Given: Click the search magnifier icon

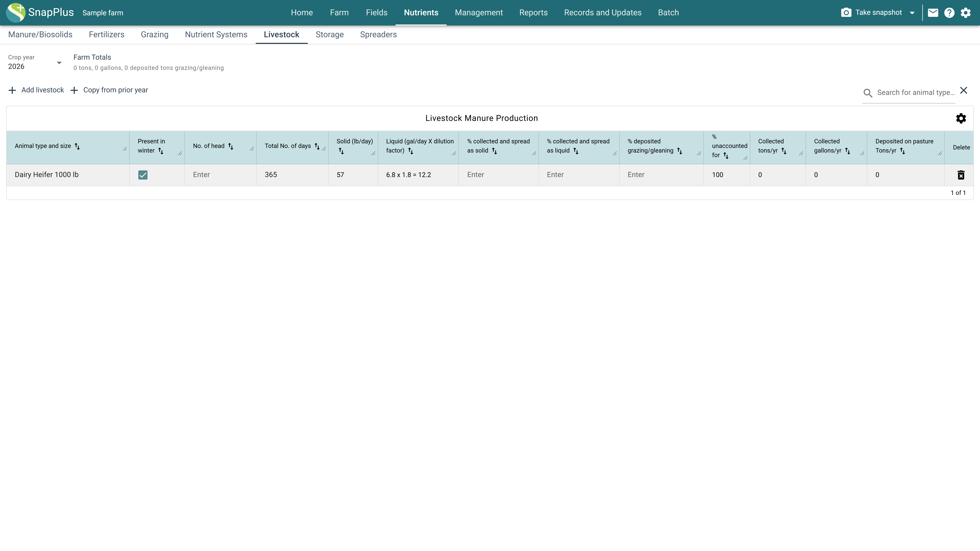Looking at the screenshot, I should [868, 93].
